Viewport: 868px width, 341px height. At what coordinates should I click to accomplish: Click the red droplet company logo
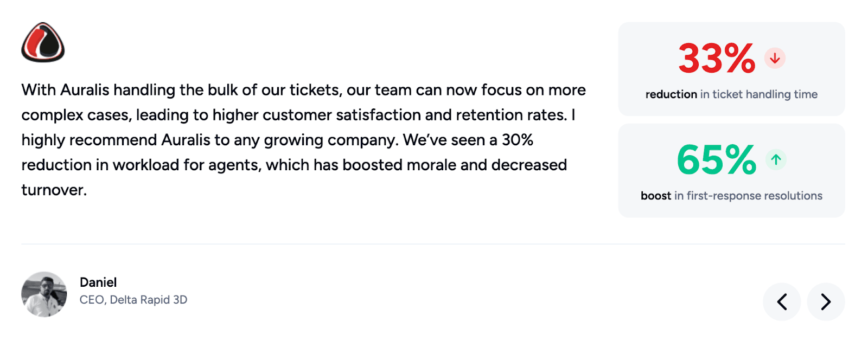tap(43, 42)
